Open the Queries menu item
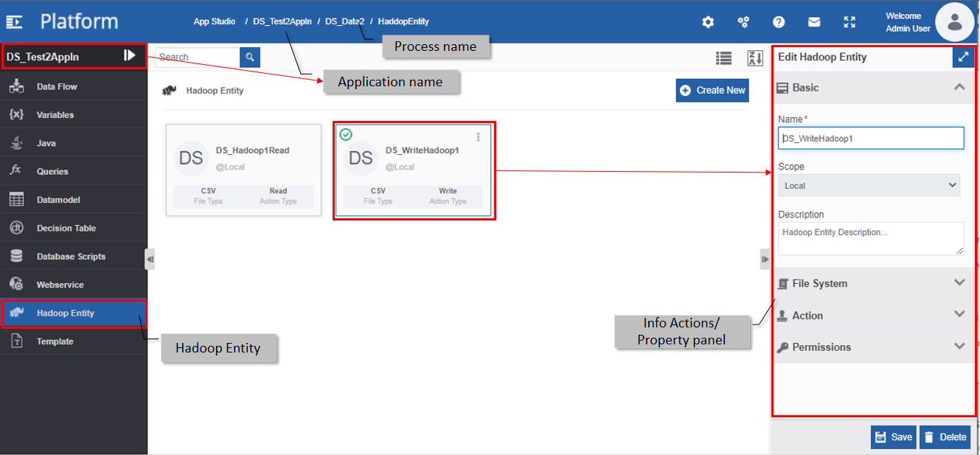The width and height of the screenshot is (980, 455). [x=74, y=171]
